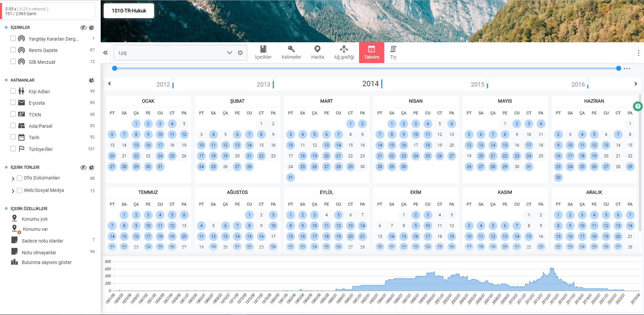Switch to the Try tab
Viewport: 644px width, 315px height.
point(393,53)
